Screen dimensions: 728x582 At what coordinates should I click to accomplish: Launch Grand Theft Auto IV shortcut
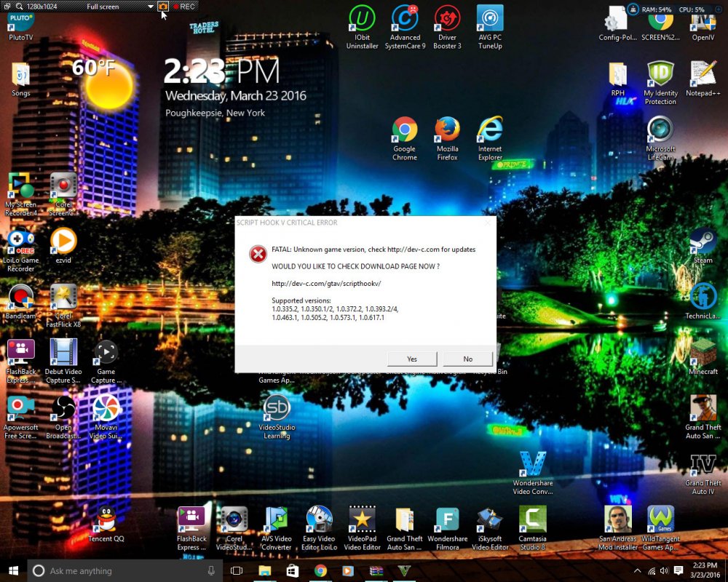coord(703,474)
